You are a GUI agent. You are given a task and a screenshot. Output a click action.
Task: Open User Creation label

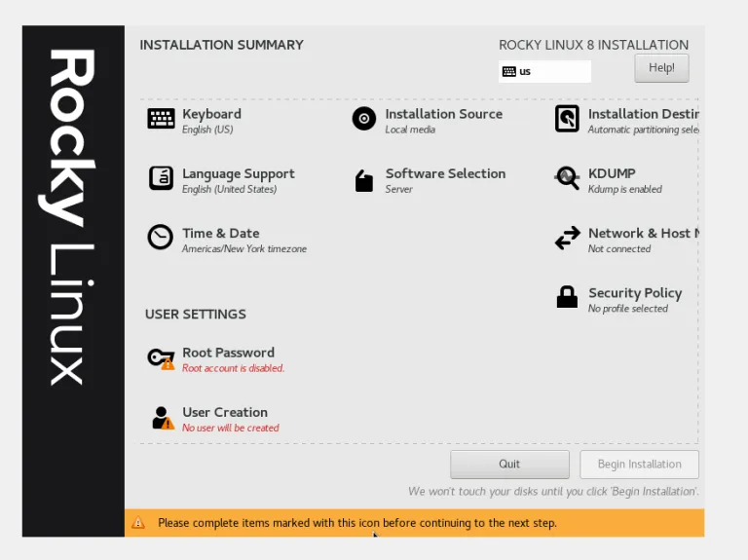coord(225,412)
